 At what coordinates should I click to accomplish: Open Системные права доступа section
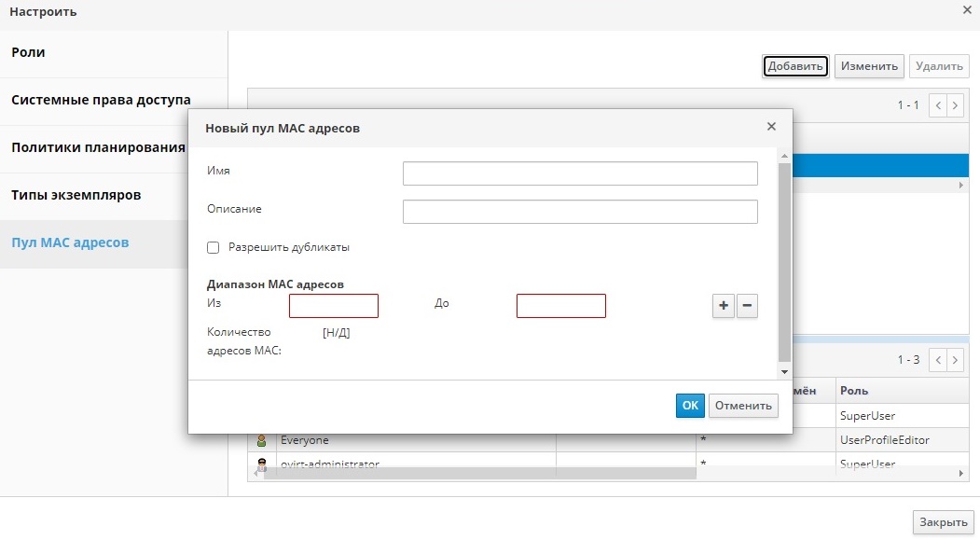pos(101,100)
